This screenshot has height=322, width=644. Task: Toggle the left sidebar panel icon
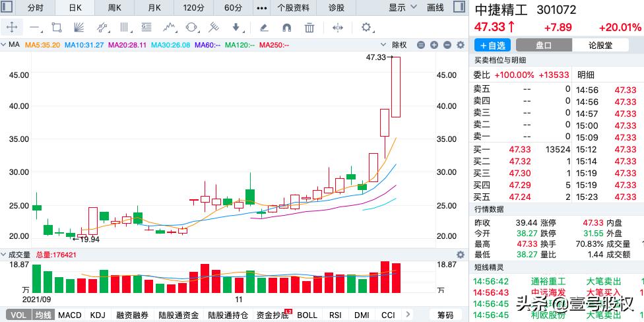click(7, 7)
